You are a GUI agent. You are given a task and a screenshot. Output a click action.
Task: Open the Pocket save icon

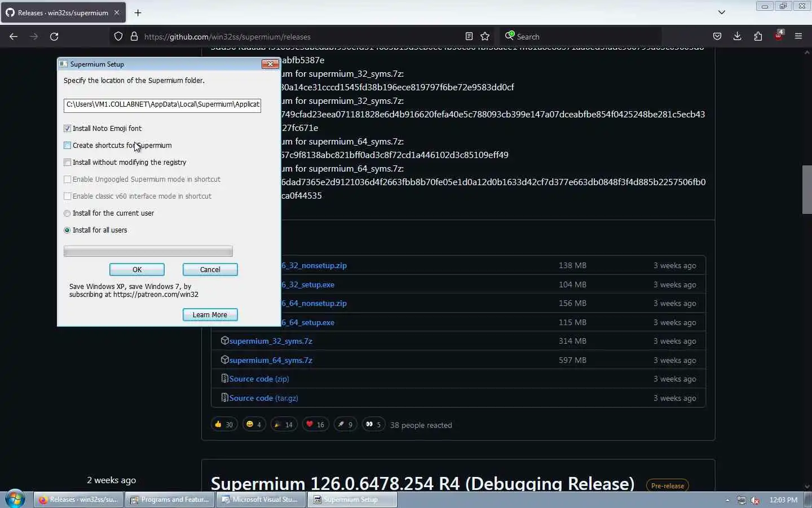[717, 37]
